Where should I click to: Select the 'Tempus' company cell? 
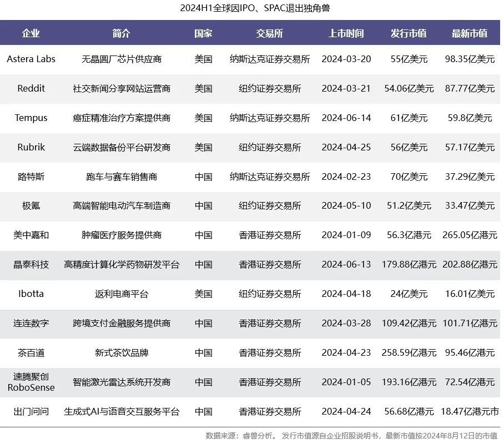[31, 118]
